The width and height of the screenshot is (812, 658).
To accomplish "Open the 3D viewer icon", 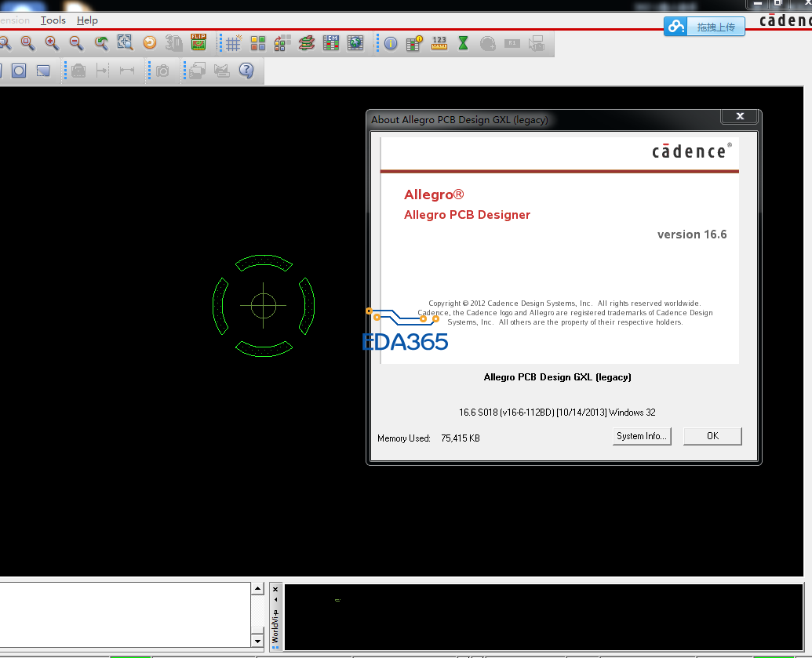I will click(174, 43).
